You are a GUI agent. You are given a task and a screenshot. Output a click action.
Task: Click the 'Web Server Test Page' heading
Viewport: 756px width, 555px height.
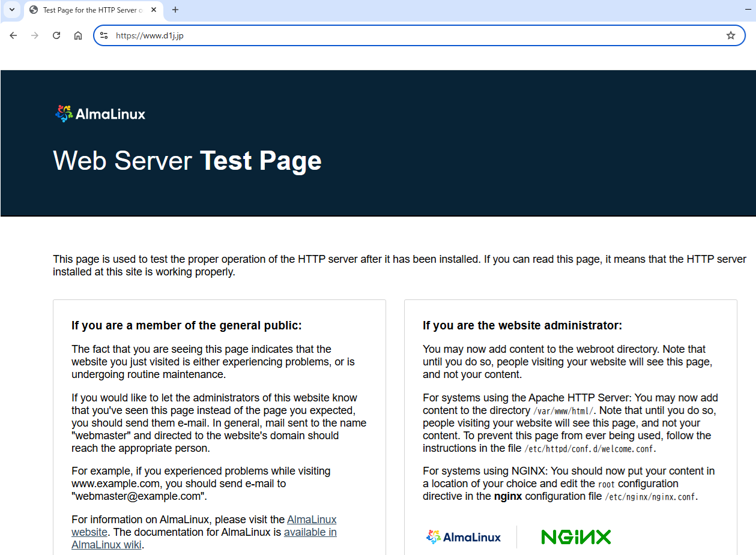click(x=187, y=161)
